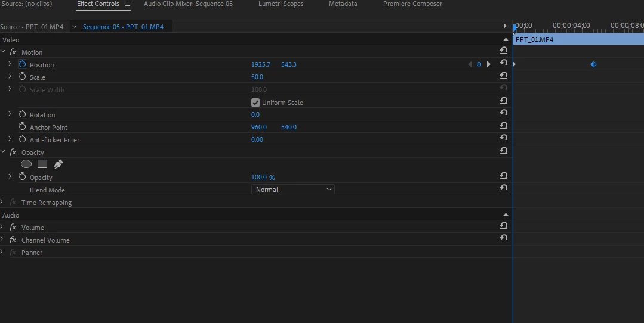
Task: Collapse the Audio section
Action: pyautogui.click(x=506, y=215)
